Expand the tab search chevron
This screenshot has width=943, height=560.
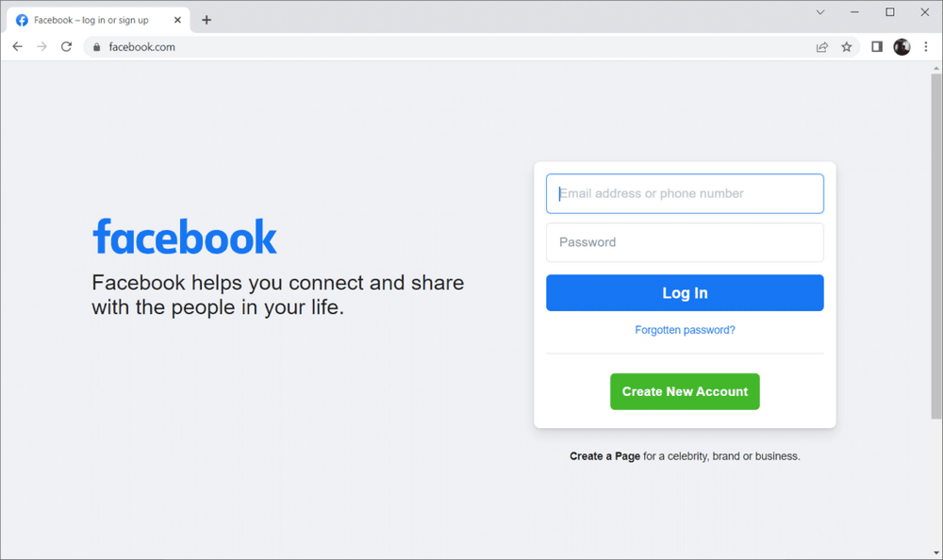tap(820, 12)
